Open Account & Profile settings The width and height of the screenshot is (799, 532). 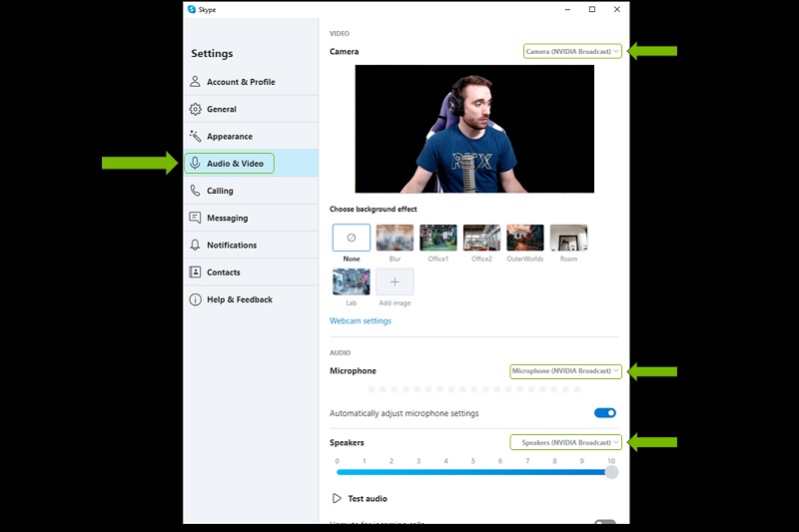tap(252, 82)
